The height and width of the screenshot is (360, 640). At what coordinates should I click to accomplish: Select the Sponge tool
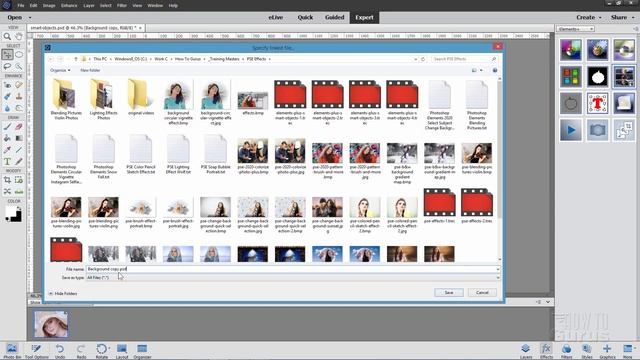click(x=19, y=108)
